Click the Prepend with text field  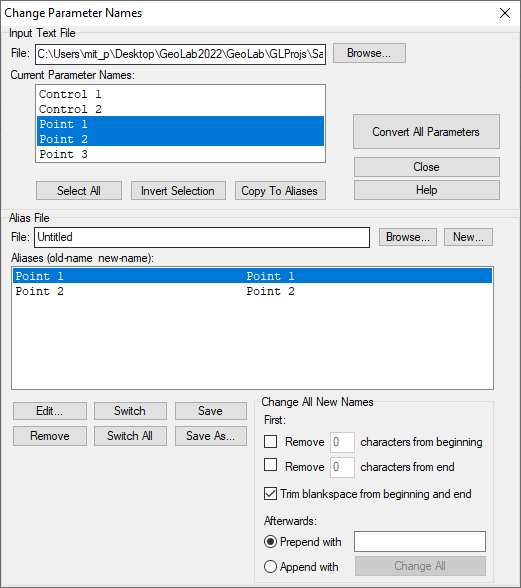[420, 542]
